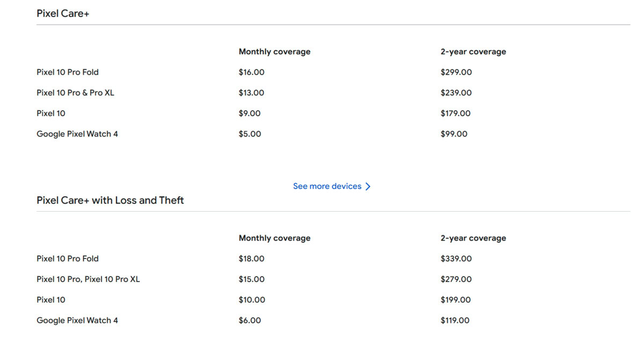Viewport: 644px width, 347px height.
Task: Click the "Pixel Care+ with Loss and Theft" heading
Action: click(x=110, y=200)
